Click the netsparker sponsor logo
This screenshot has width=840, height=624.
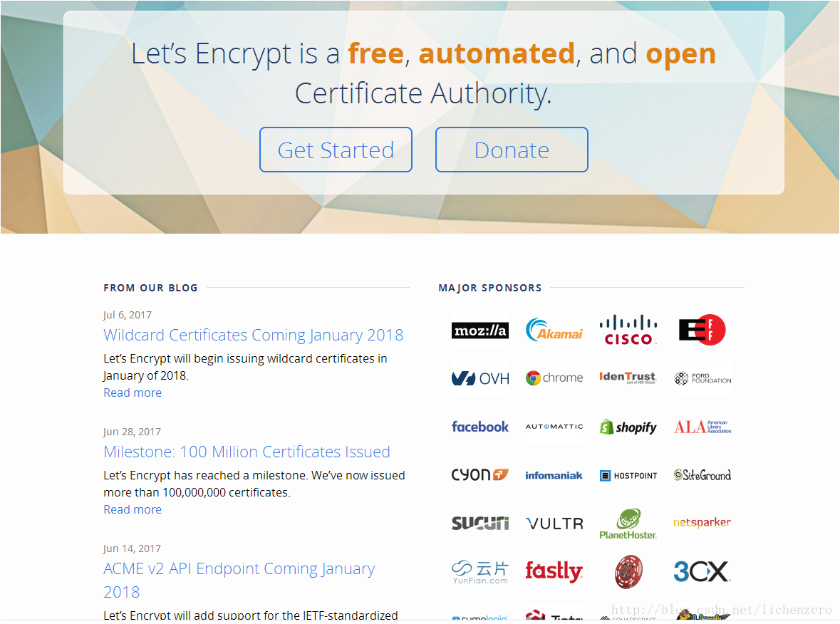pos(702,522)
